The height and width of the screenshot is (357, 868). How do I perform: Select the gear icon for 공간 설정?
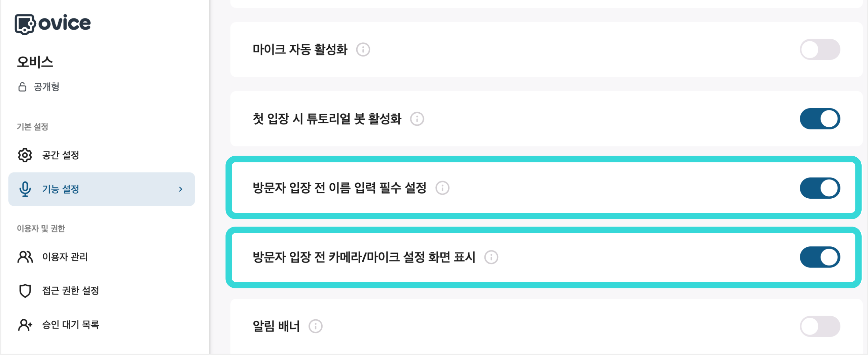(x=24, y=155)
